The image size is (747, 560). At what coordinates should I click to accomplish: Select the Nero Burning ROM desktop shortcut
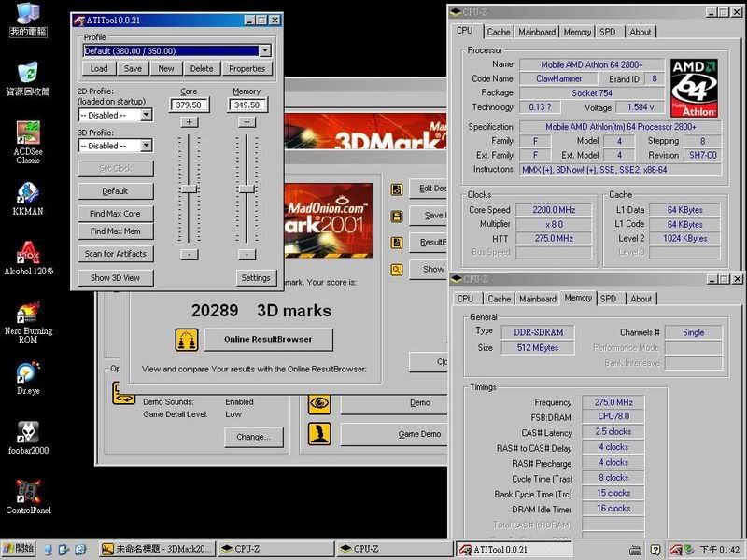tap(28, 322)
